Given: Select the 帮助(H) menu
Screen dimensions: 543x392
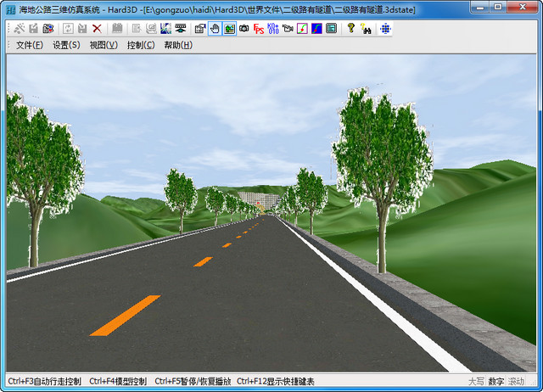Looking at the screenshot, I should [x=178, y=45].
